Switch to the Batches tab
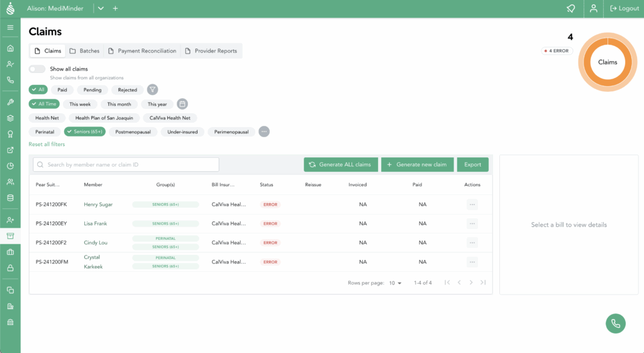 84,51
